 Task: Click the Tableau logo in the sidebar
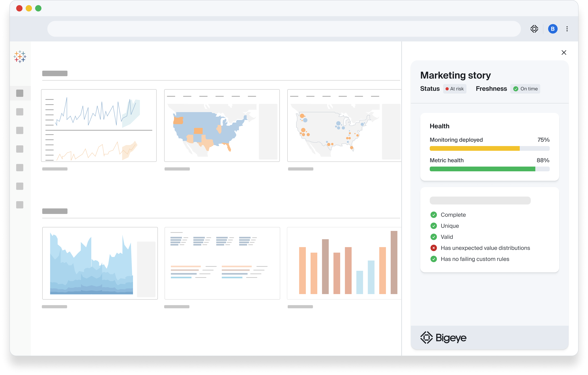20,56
